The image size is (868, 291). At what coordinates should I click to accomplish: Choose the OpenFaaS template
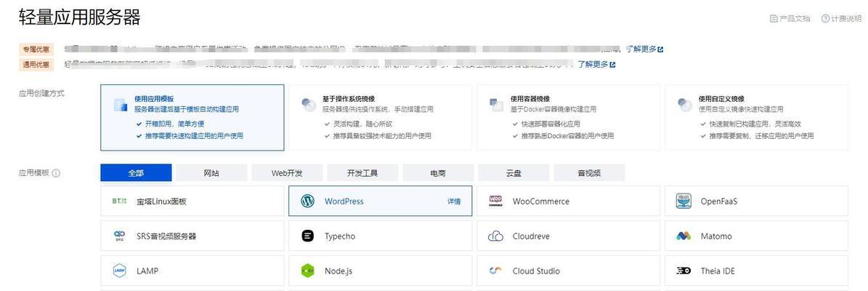point(757,202)
